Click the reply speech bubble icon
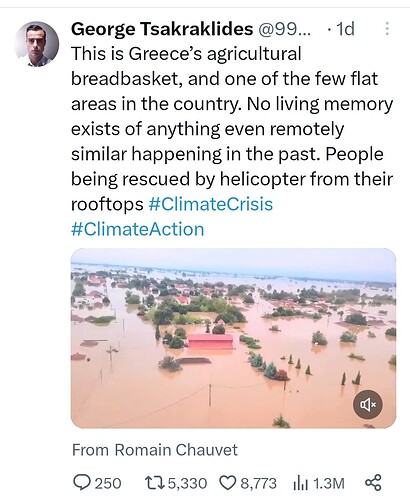Image resolution: width=410 pixels, height=500 pixels. pyautogui.click(x=81, y=483)
